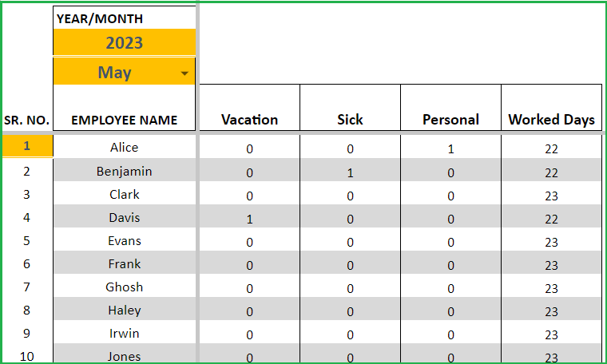The width and height of the screenshot is (607, 364).
Task: Select employee name Alice
Action: (x=125, y=147)
